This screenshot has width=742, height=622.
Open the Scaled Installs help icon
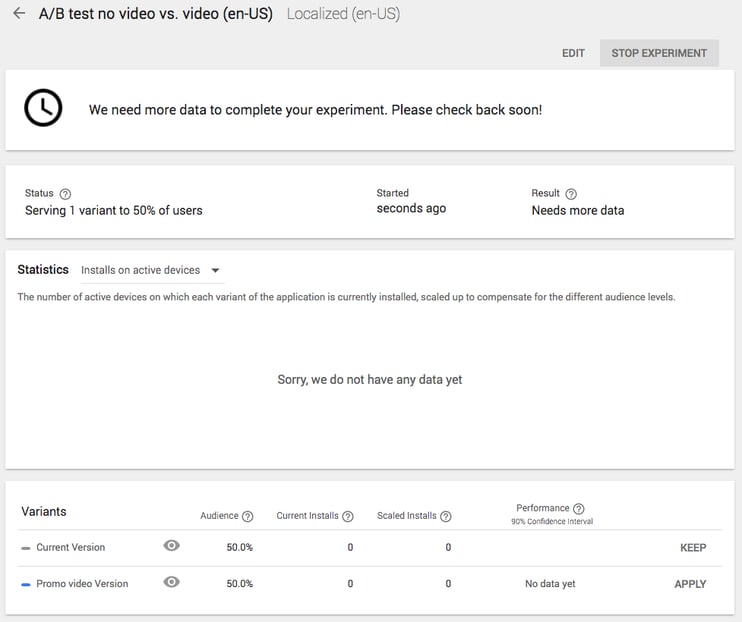pyautogui.click(x=446, y=516)
